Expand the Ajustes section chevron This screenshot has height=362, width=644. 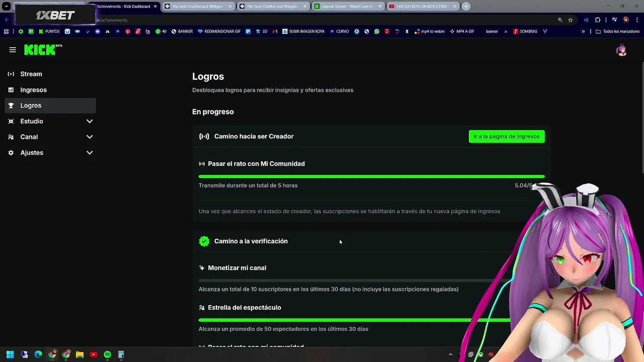[x=90, y=152]
